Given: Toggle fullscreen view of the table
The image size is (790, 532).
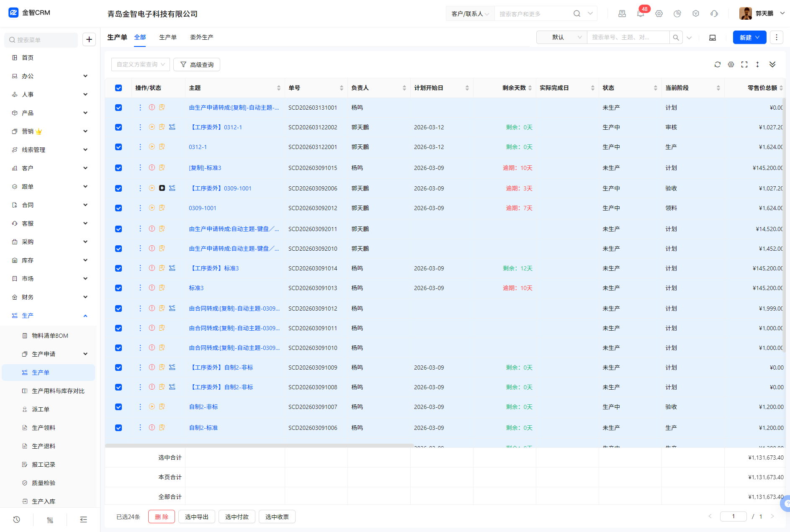Looking at the screenshot, I should 744,64.
